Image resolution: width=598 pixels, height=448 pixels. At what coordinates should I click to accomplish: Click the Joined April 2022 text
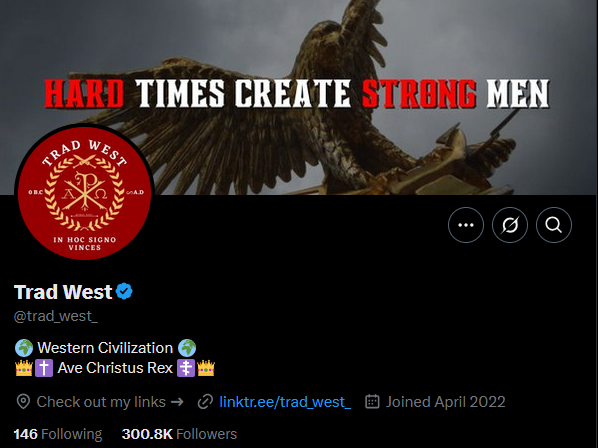point(445,402)
